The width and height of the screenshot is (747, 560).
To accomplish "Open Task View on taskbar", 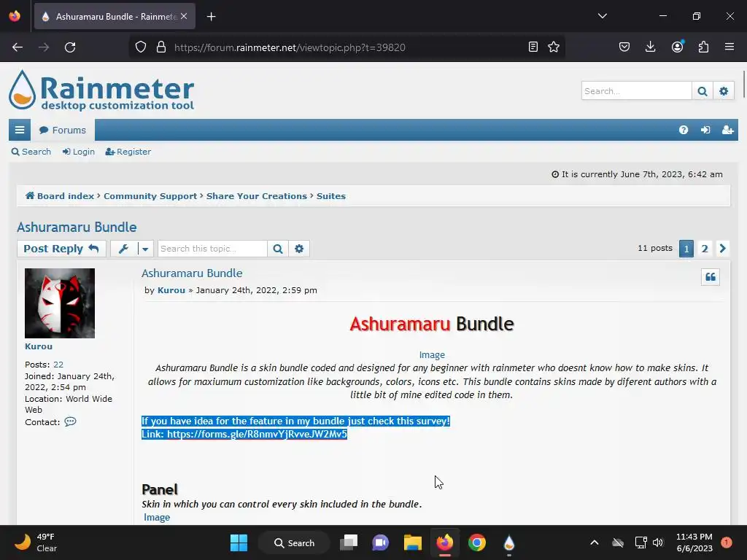I will 348,542.
